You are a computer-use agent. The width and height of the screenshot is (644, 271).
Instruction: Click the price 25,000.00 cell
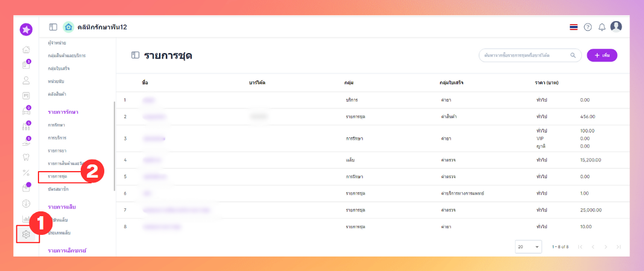coord(591,210)
